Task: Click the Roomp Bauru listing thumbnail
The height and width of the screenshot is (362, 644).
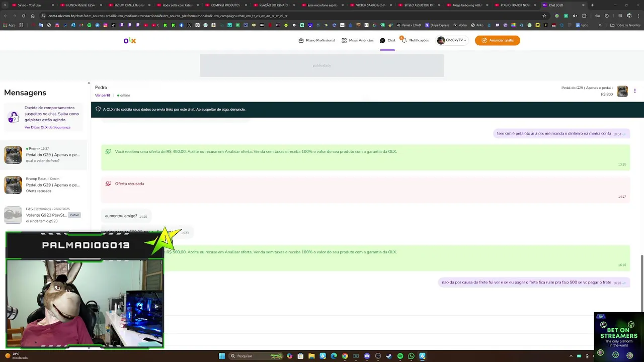Action: coord(13,185)
